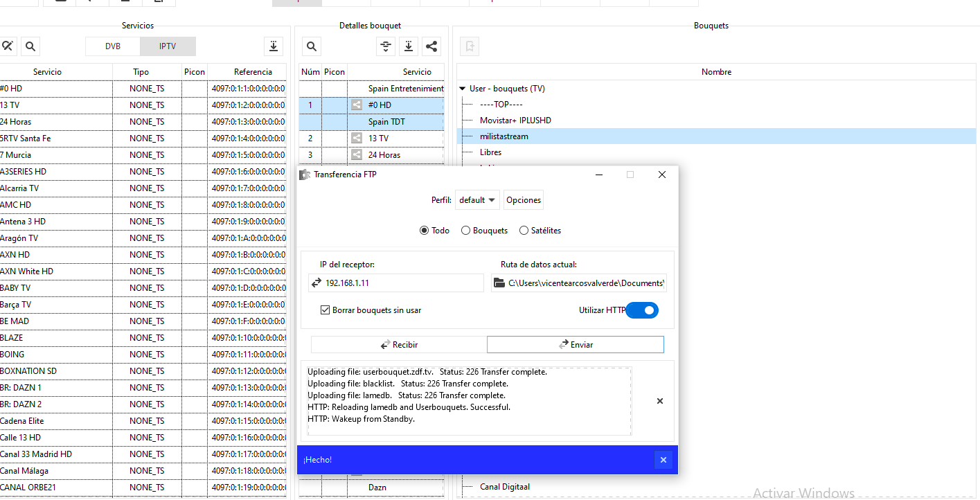This screenshot has height=500, width=980.
Task: Uncheck Borrar bouquets sin usar
Action: click(325, 310)
